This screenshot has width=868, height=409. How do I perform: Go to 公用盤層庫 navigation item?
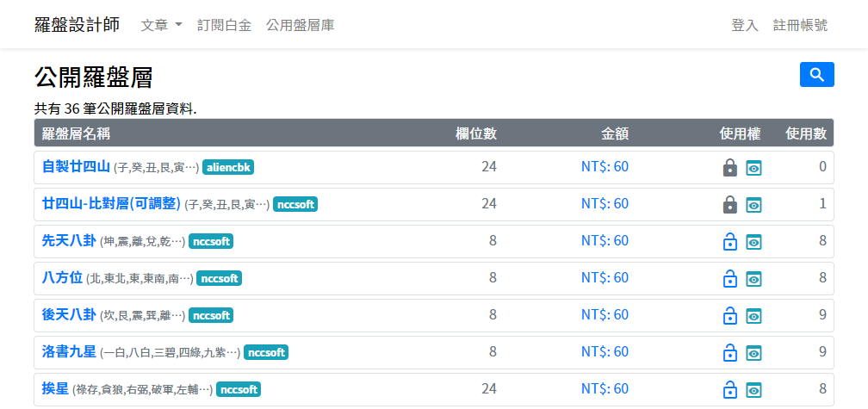click(x=301, y=25)
